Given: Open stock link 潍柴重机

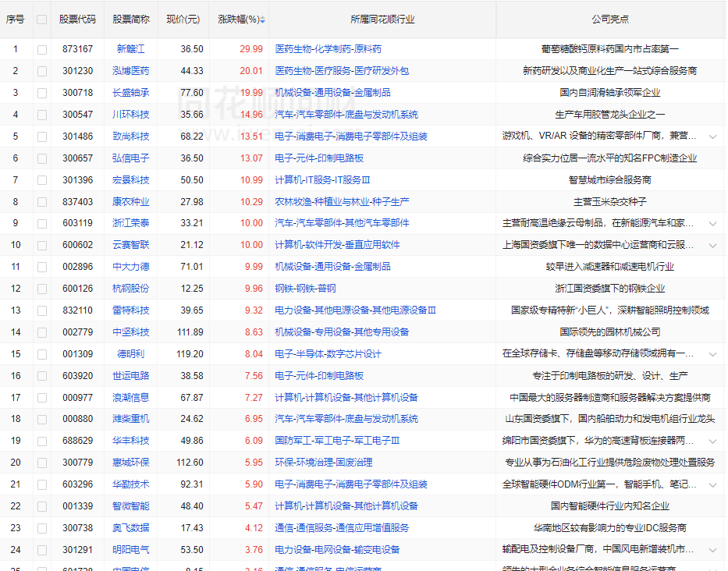Looking at the screenshot, I should pyautogui.click(x=131, y=419).
